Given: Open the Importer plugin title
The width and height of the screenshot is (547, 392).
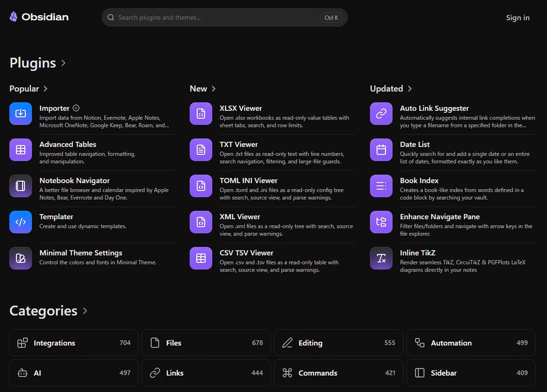Looking at the screenshot, I should coord(54,108).
